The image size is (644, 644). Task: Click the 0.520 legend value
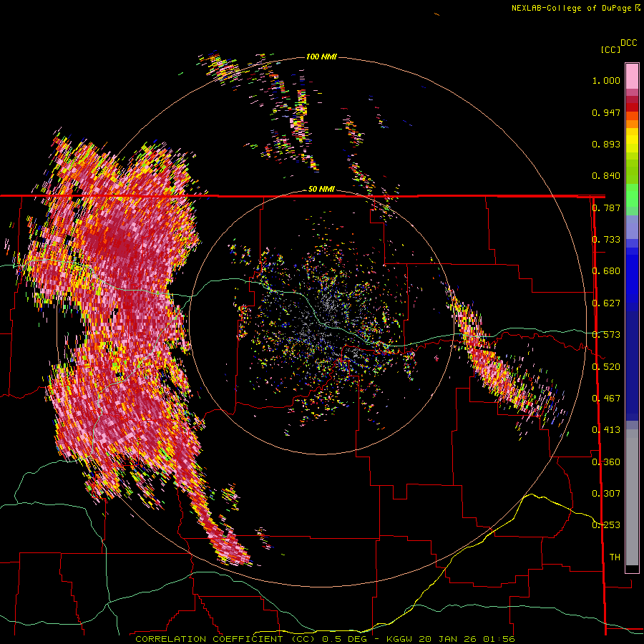pyautogui.click(x=606, y=367)
